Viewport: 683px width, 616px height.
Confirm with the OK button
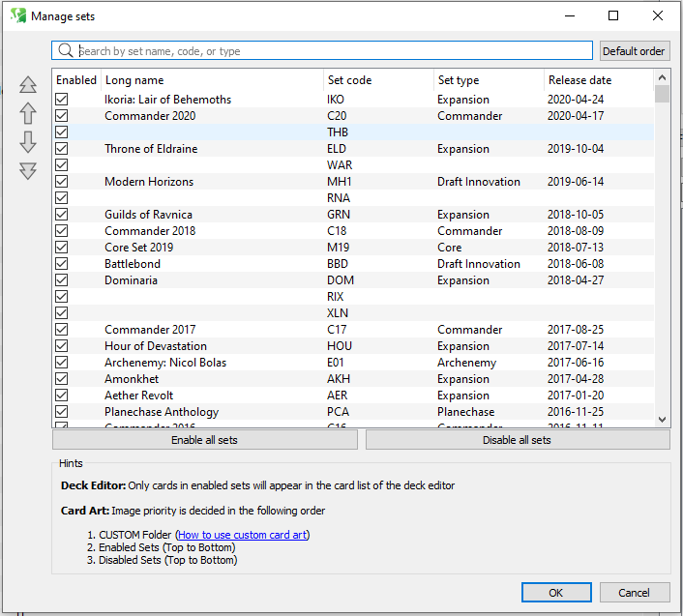(x=556, y=593)
